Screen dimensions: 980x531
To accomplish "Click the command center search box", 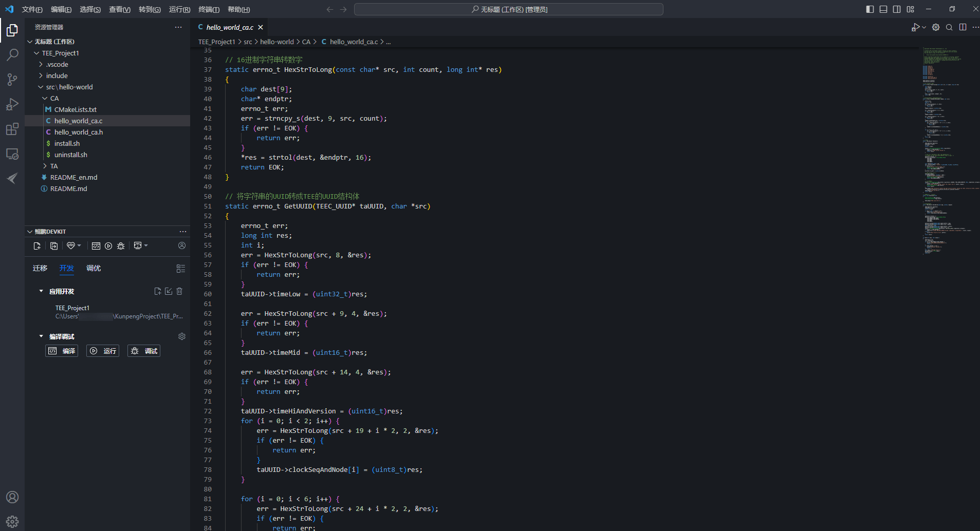I will 509,9.
